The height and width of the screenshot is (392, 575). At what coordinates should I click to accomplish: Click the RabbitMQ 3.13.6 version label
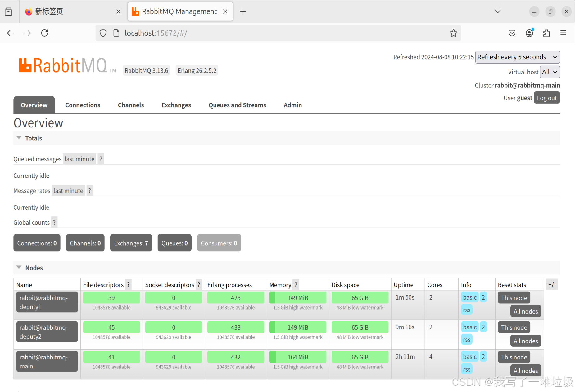(x=146, y=70)
